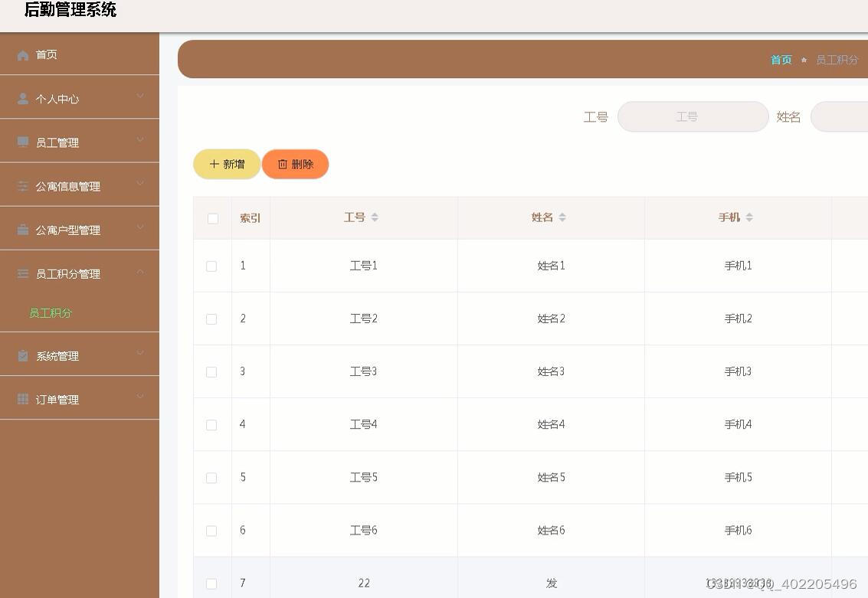Click the home icon beside 首页
The height and width of the screenshot is (598, 868).
pyautogui.click(x=23, y=55)
